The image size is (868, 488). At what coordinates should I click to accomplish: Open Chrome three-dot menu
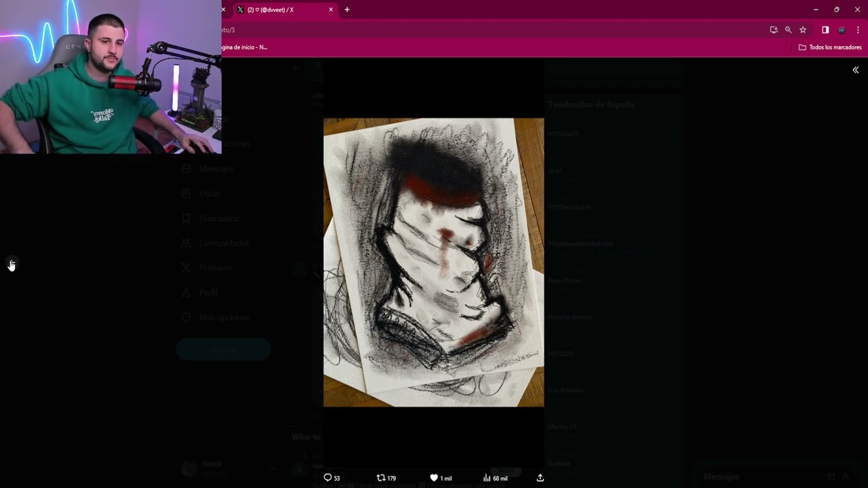coord(858,30)
